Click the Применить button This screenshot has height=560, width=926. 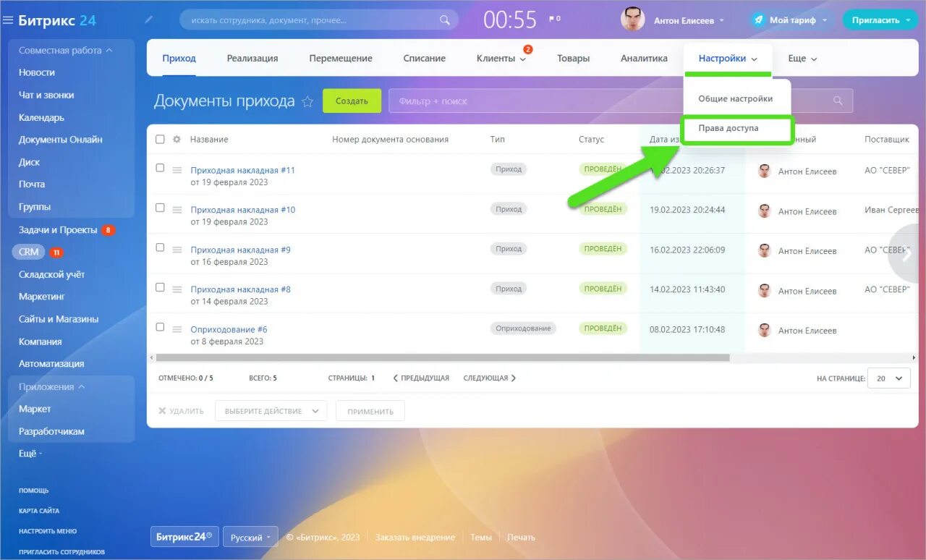pyautogui.click(x=370, y=411)
